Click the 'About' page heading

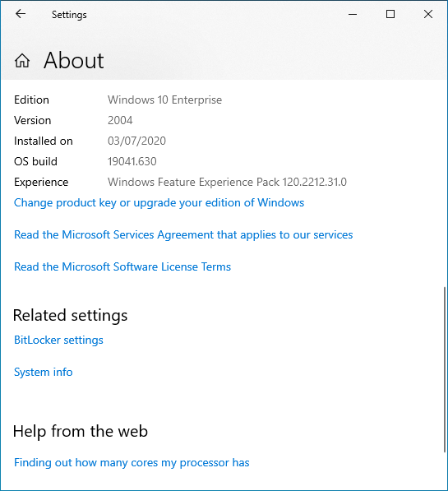tap(74, 60)
